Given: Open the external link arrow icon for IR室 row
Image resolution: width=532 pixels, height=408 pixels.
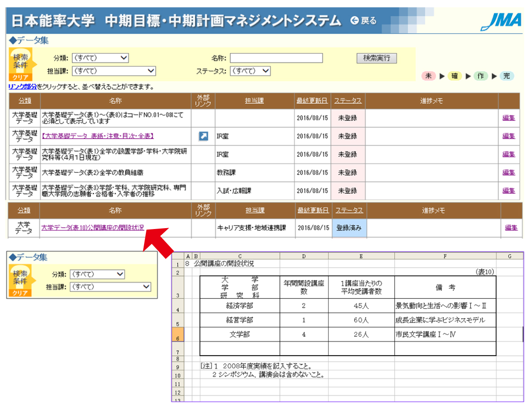Looking at the screenshot, I should (x=203, y=136).
